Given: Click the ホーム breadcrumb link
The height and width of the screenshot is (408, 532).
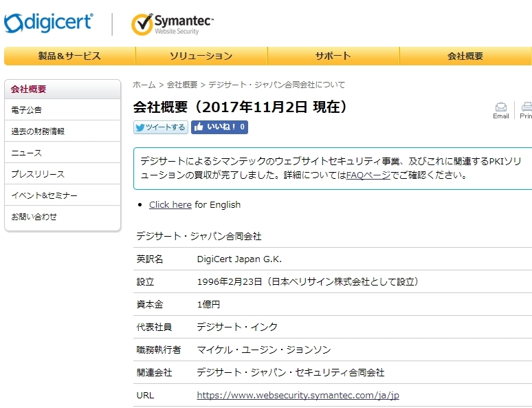Looking at the screenshot, I should coord(144,85).
